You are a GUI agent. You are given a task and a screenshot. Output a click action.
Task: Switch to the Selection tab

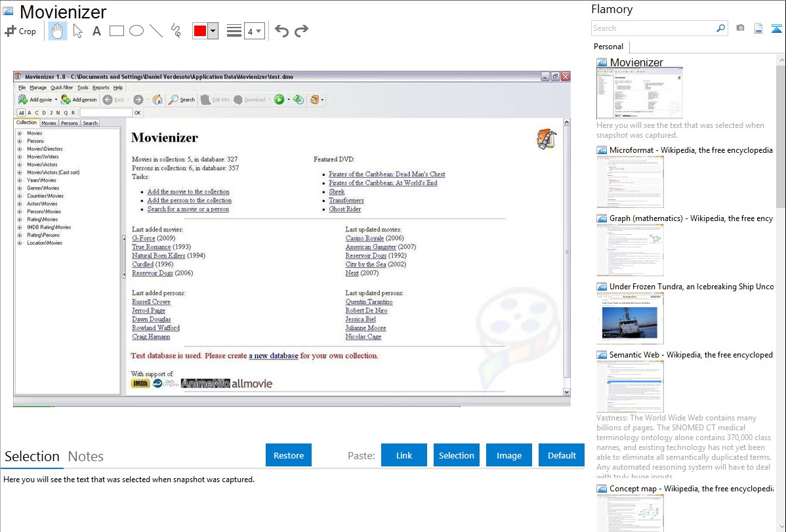32,457
